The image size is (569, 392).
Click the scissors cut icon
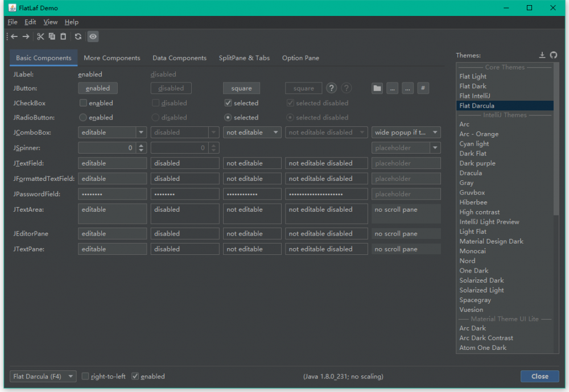click(x=40, y=36)
